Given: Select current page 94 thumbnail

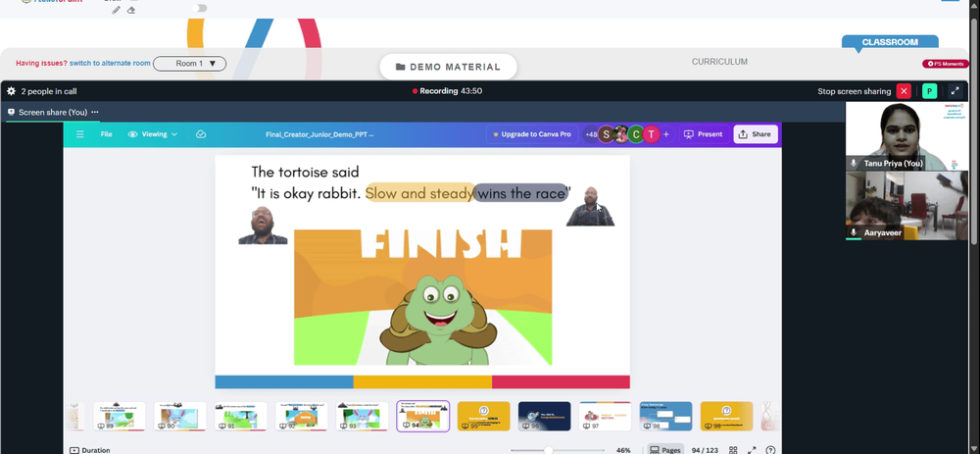Looking at the screenshot, I should 423,417.
